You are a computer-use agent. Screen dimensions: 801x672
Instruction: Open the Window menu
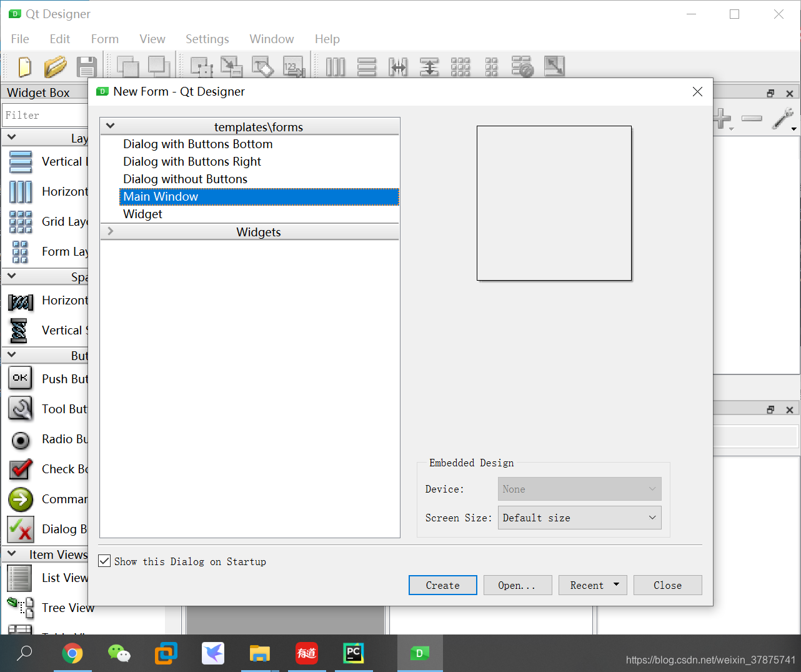[272, 39]
